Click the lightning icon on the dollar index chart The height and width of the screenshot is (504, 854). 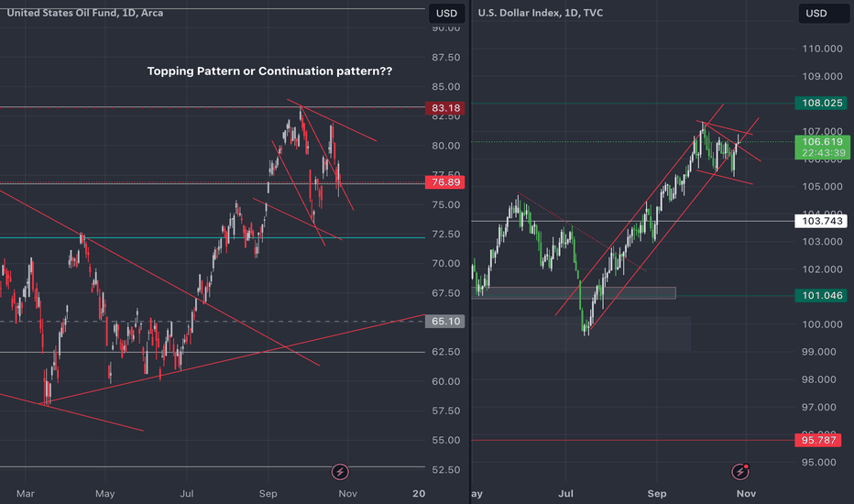pyautogui.click(x=739, y=472)
